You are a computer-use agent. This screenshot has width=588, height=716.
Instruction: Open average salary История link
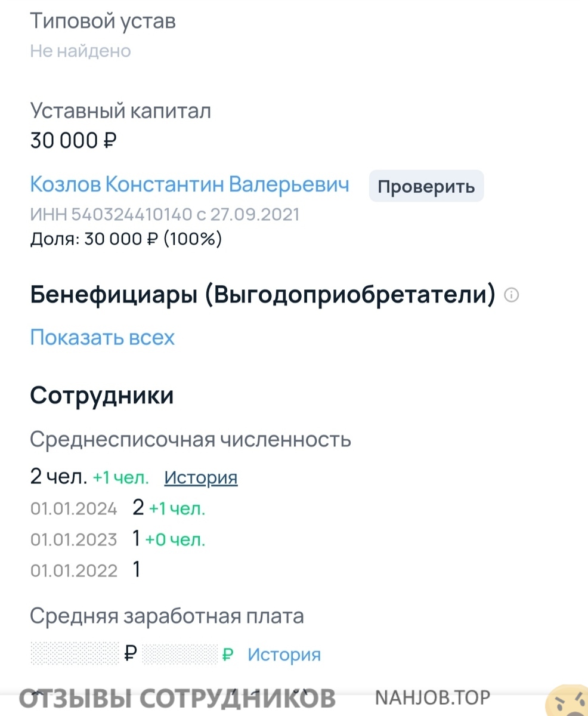point(284,655)
